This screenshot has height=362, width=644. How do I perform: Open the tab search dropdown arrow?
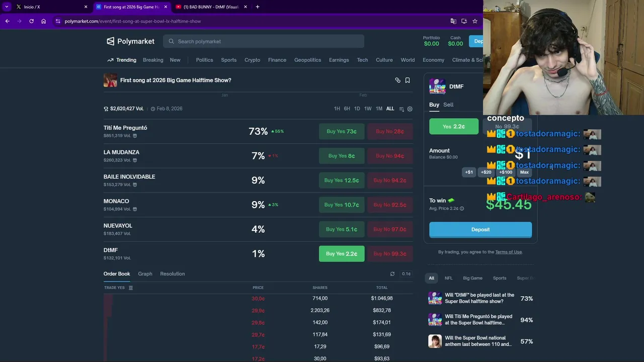(7, 7)
